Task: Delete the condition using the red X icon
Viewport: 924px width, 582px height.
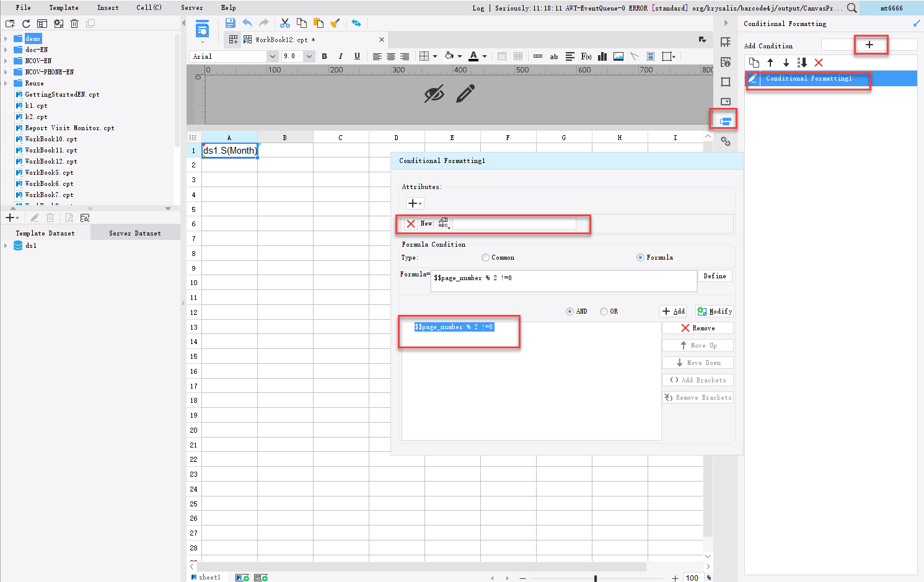Action: [x=819, y=63]
